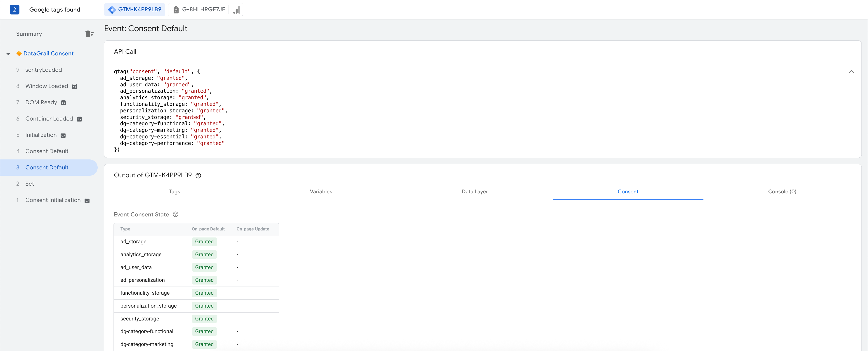Viewport: 868px width, 351px height.
Task: Click the API Call panel title
Action: point(125,52)
